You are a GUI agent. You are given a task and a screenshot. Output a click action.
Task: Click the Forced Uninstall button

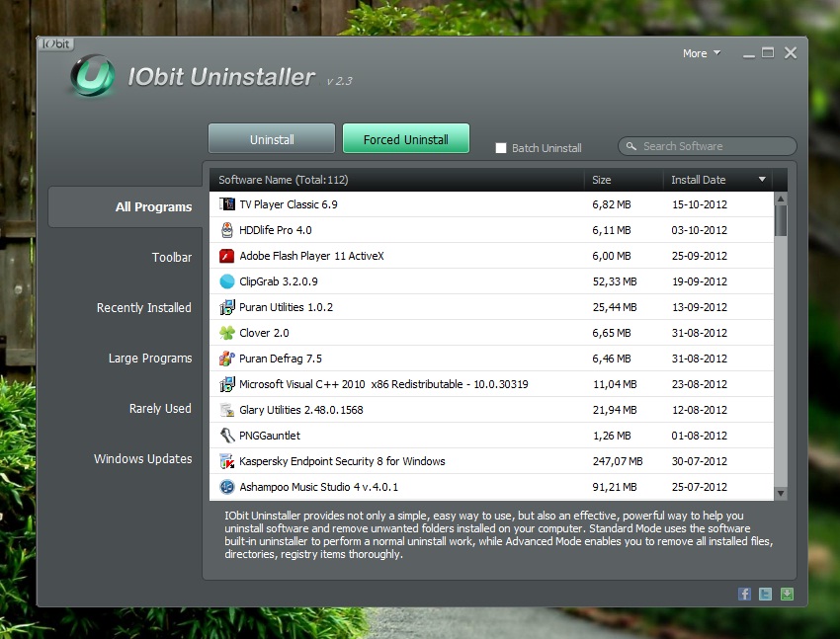[406, 138]
